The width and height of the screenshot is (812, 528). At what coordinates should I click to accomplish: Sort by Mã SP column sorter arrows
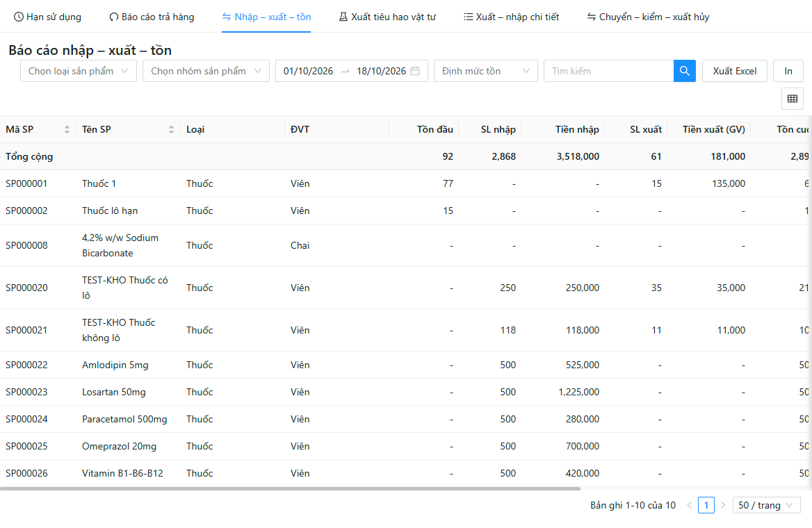tap(67, 129)
